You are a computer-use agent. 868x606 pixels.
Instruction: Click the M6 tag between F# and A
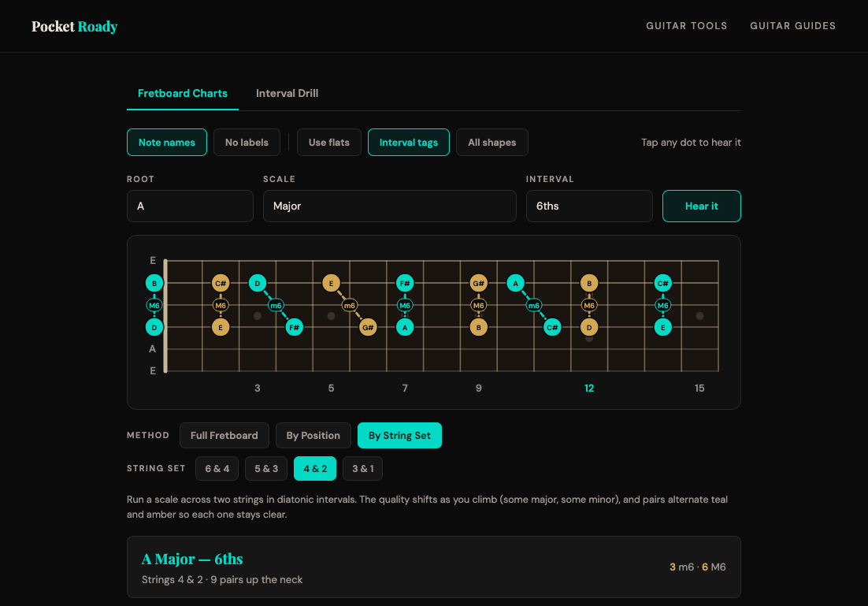(x=405, y=305)
